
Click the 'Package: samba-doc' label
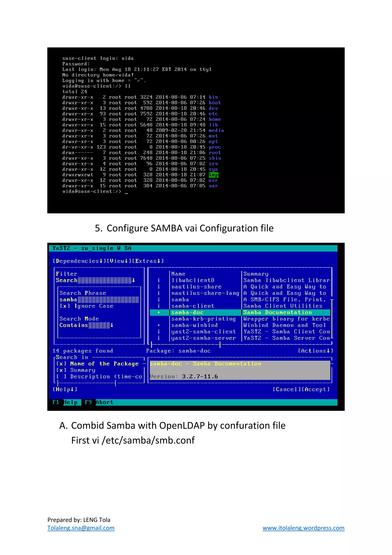point(178,351)
